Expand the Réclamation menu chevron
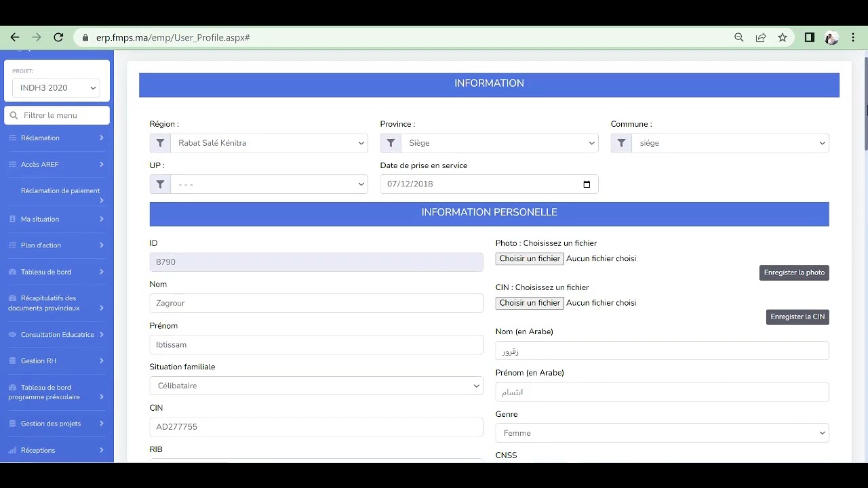 (102, 138)
